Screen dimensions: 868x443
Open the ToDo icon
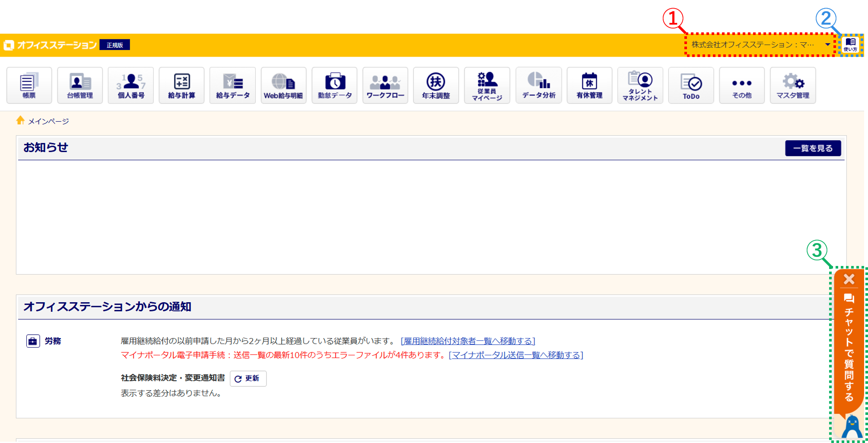691,85
